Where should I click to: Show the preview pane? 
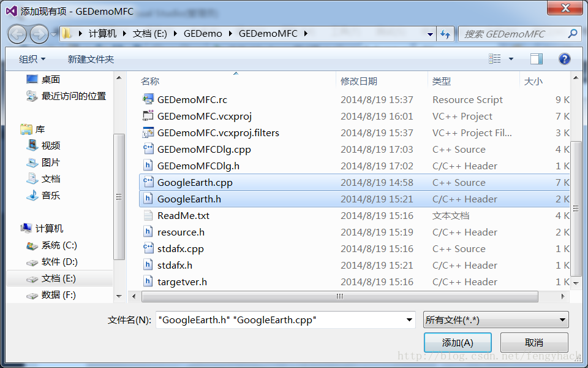coord(537,59)
